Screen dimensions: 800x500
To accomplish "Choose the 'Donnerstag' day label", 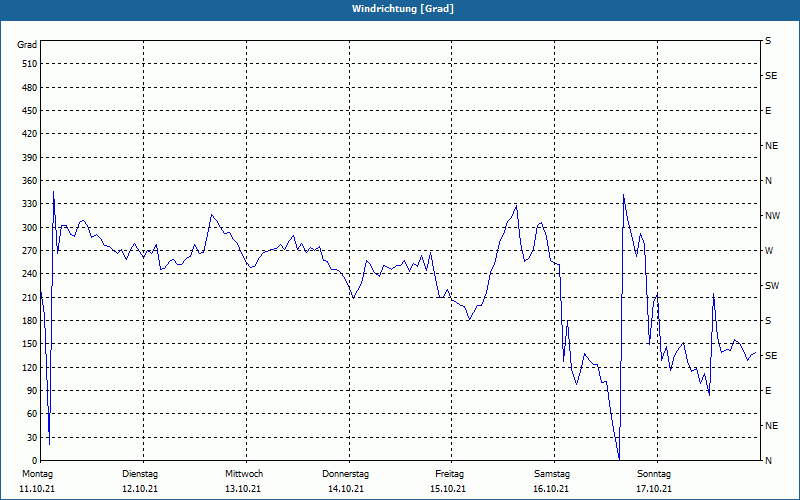I will pyautogui.click(x=345, y=474).
